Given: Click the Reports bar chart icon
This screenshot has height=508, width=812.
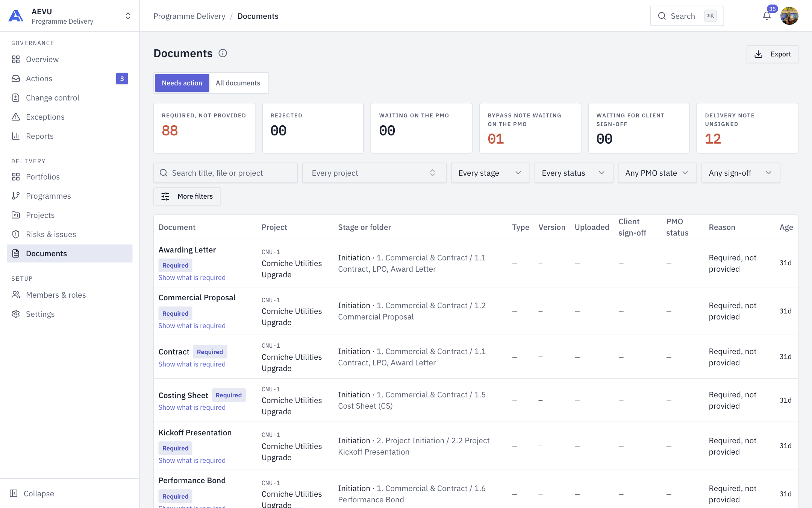Looking at the screenshot, I should point(16,136).
